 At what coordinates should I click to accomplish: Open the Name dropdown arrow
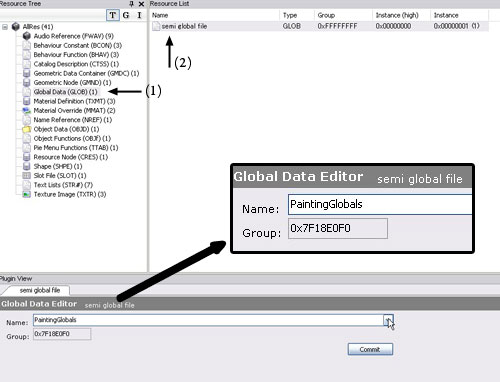click(388, 320)
